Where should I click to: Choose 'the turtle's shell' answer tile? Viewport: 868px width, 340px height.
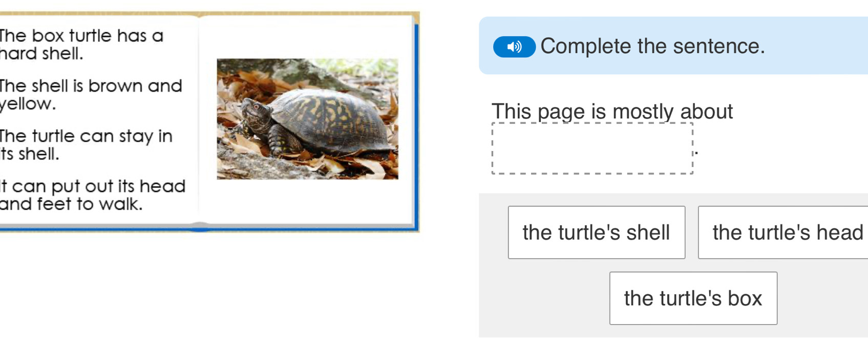[596, 232]
